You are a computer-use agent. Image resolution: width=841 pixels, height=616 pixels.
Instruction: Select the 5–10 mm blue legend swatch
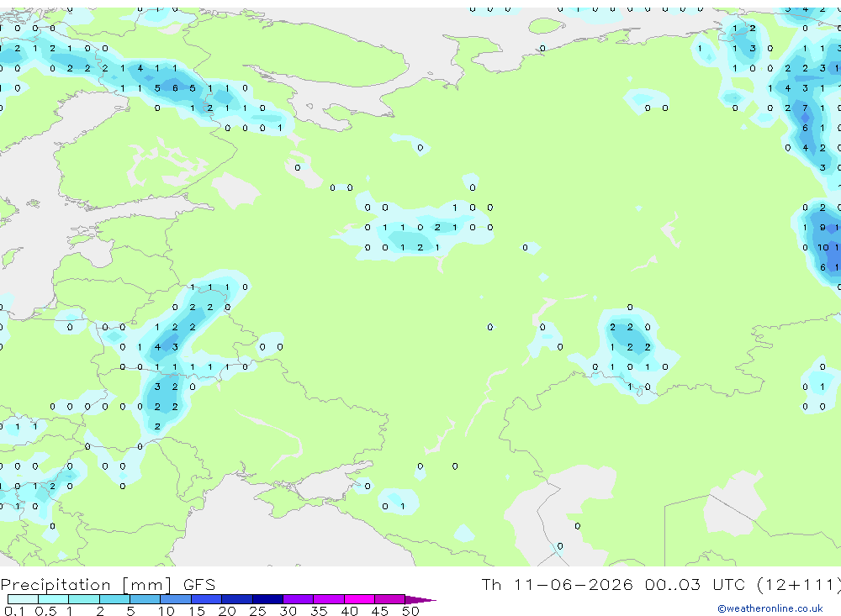145,599
